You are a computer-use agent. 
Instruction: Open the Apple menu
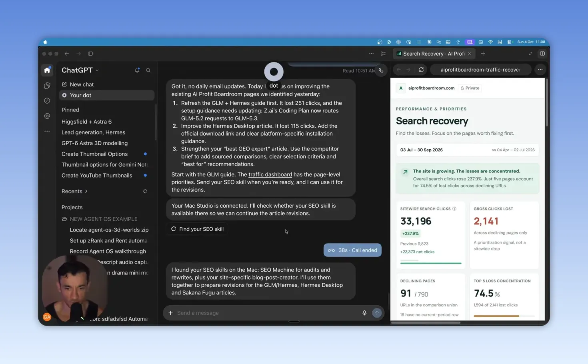coord(45,42)
